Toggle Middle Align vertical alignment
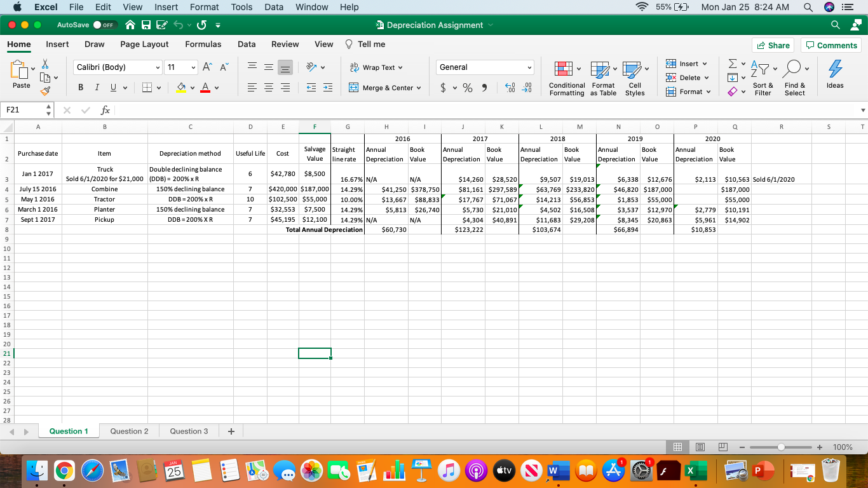The width and height of the screenshot is (868, 488). click(268, 67)
